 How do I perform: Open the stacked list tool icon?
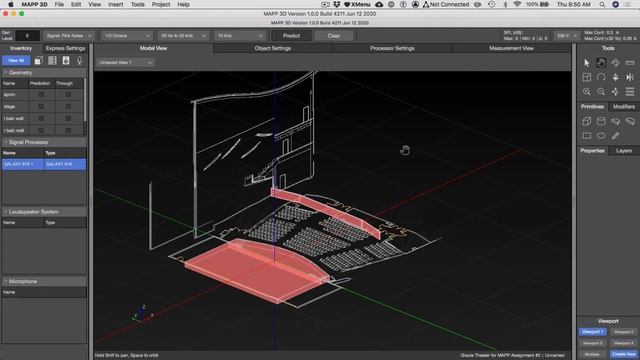(630, 92)
